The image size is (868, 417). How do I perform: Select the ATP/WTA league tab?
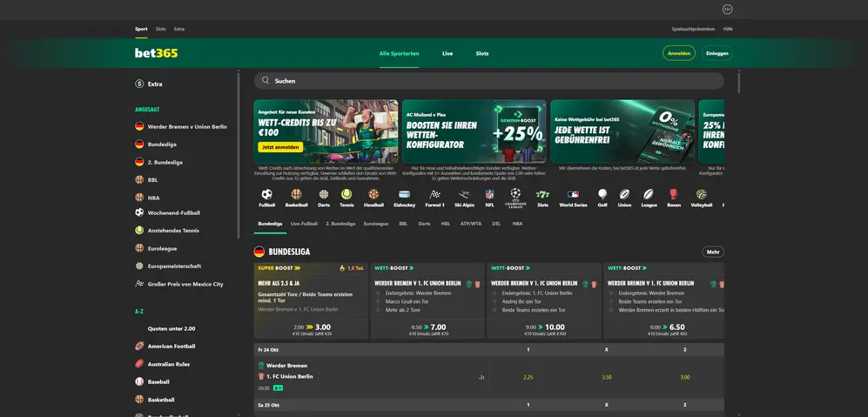pyautogui.click(x=468, y=224)
